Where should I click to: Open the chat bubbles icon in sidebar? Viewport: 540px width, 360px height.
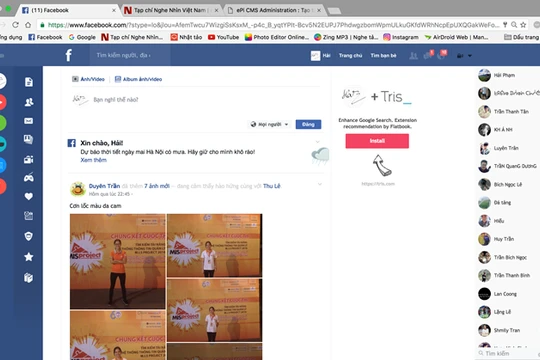click(29, 140)
